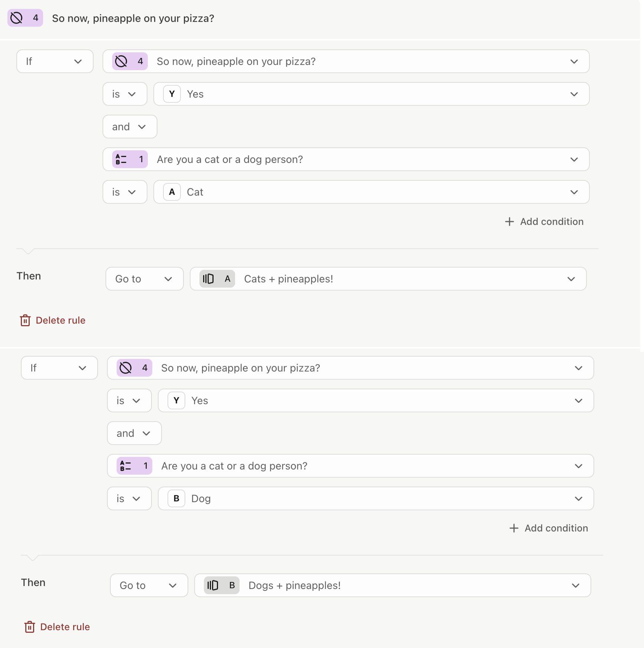Click the plus icon of second Add condition
This screenshot has width=644, height=648.
pyautogui.click(x=514, y=528)
